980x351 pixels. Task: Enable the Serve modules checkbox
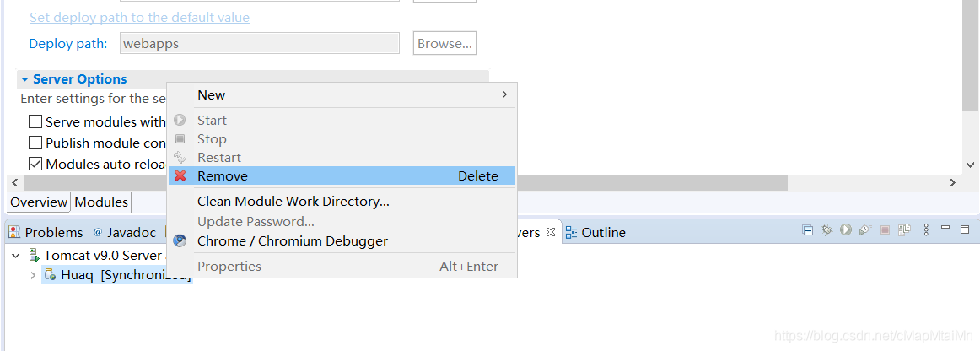(x=35, y=122)
